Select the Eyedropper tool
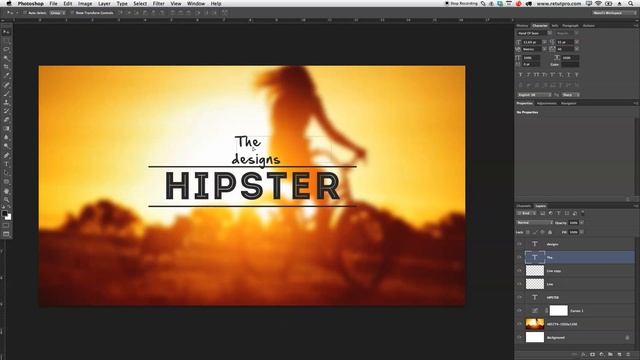 pyautogui.click(x=6, y=76)
